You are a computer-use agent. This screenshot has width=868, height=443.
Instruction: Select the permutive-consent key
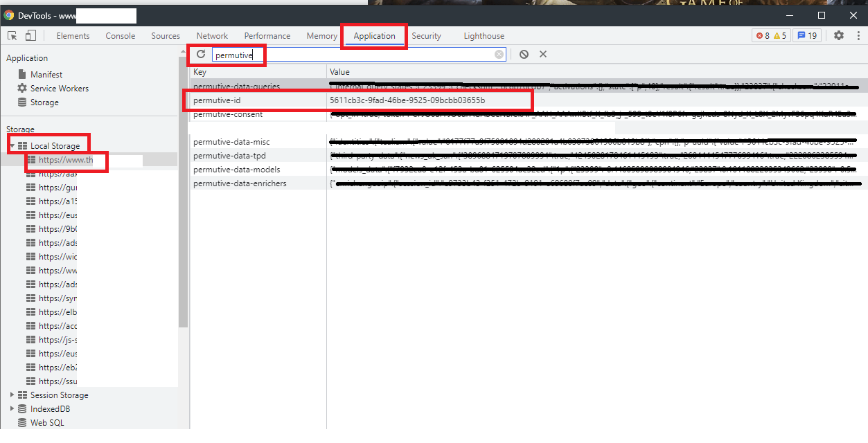[228, 114]
